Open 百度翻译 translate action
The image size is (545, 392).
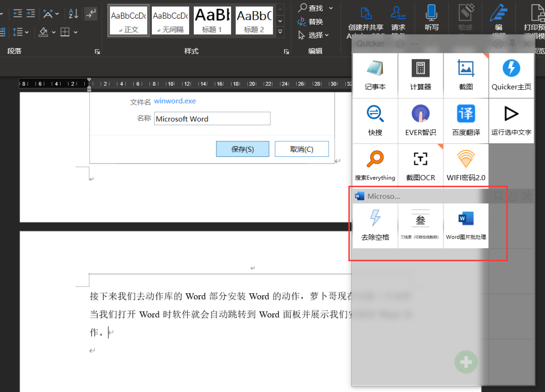click(x=466, y=121)
